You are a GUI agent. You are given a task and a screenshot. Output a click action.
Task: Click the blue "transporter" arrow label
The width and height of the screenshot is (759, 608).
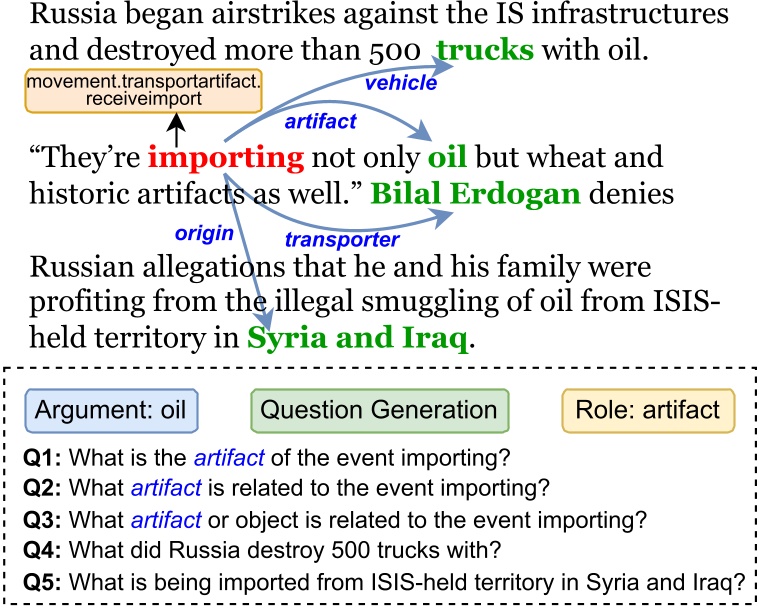(343, 239)
